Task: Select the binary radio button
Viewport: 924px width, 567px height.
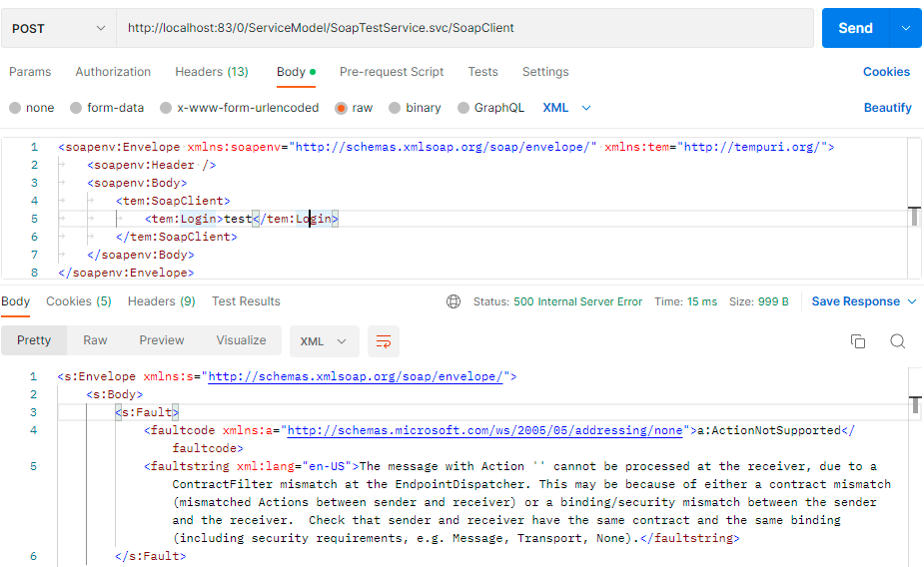Action: point(395,108)
